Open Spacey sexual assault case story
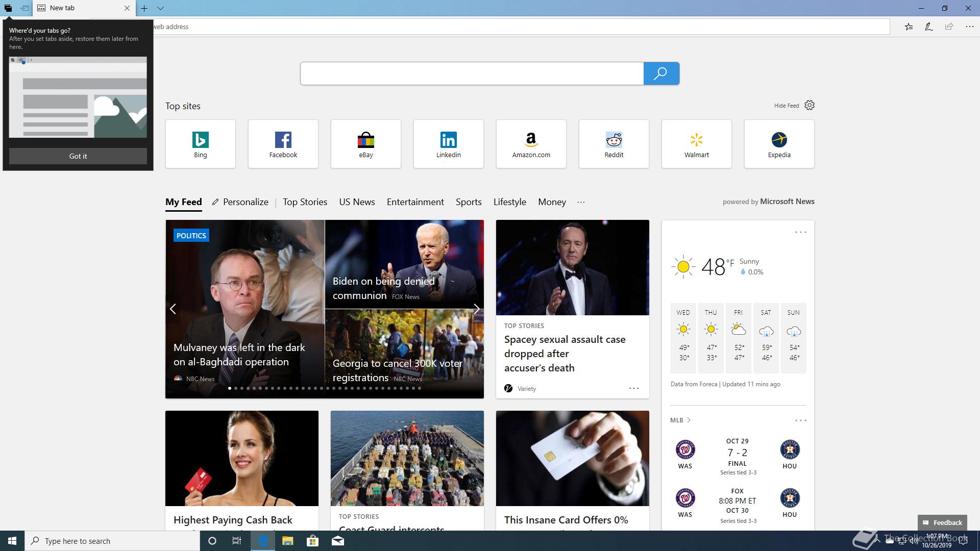Screen dimensions: 980x551 pyautogui.click(x=565, y=354)
